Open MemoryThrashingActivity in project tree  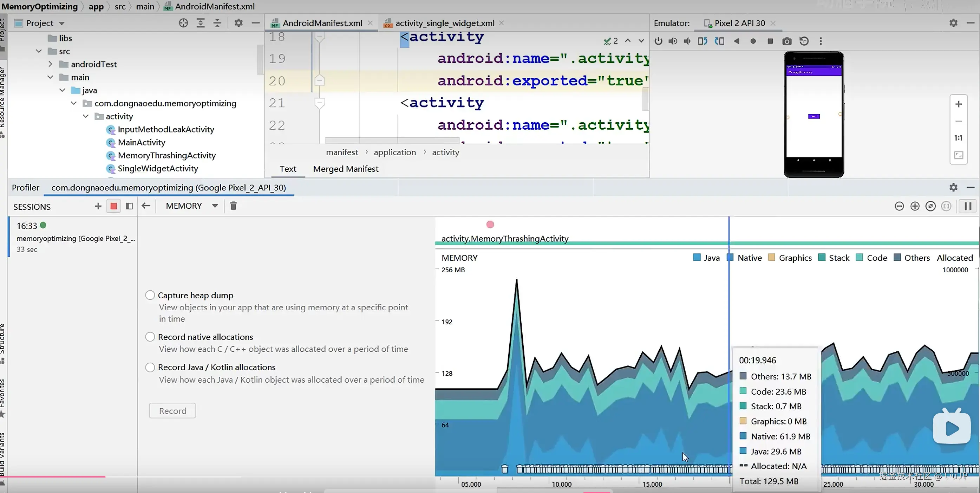tap(166, 155)
